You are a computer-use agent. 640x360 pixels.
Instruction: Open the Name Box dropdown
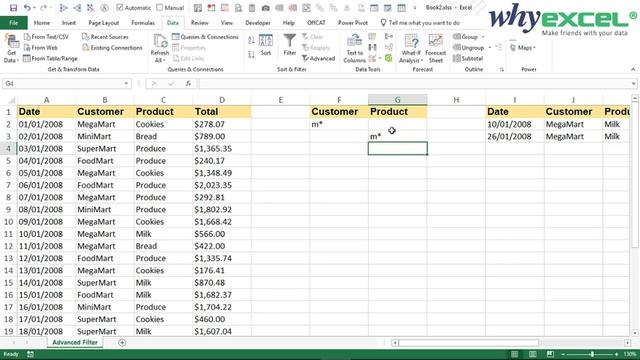[x=126, y=84]
